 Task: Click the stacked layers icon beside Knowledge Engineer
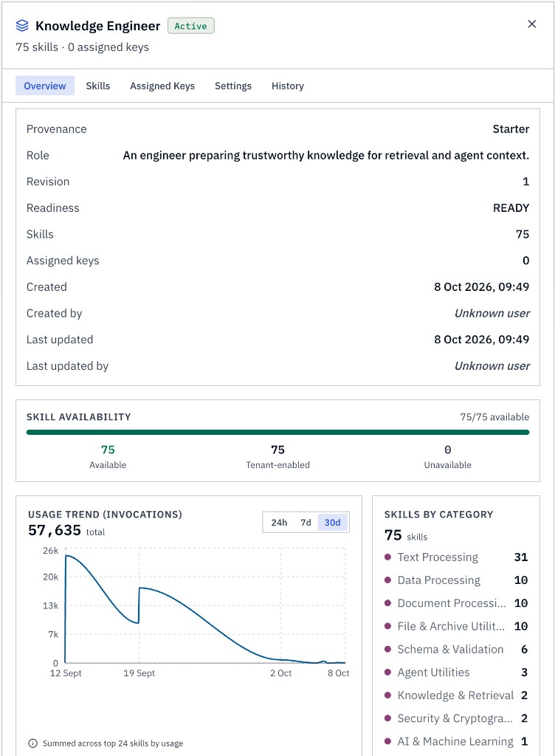coord(22,26)
